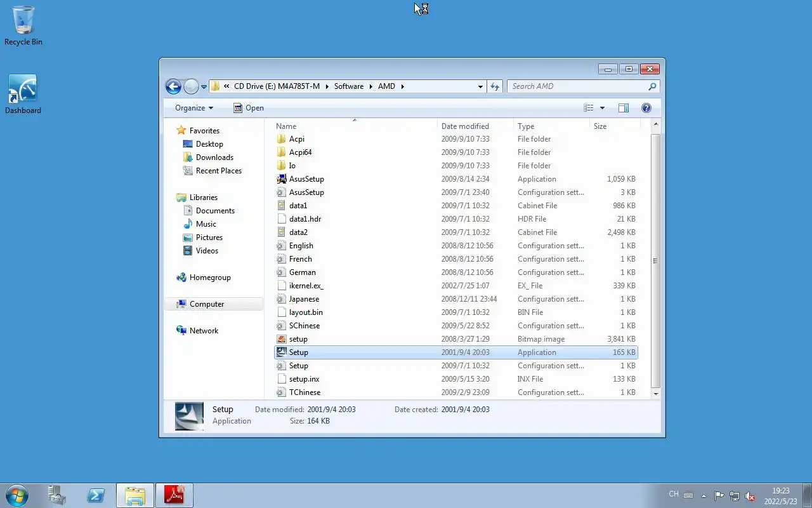Open the Recycle Bin desktop icon
Image resolution: width=812 pixels, height=508 pixels.
(x=23, y=25)
